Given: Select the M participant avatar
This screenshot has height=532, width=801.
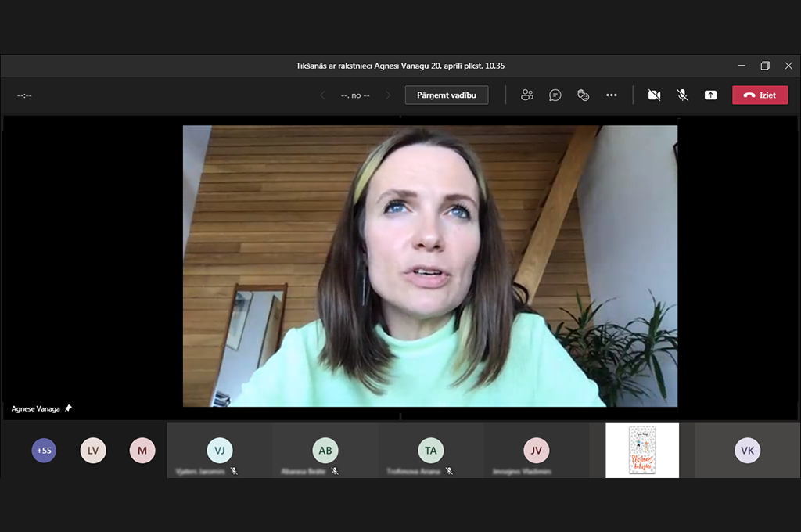Looking at the screenshot, I should 142,450.
